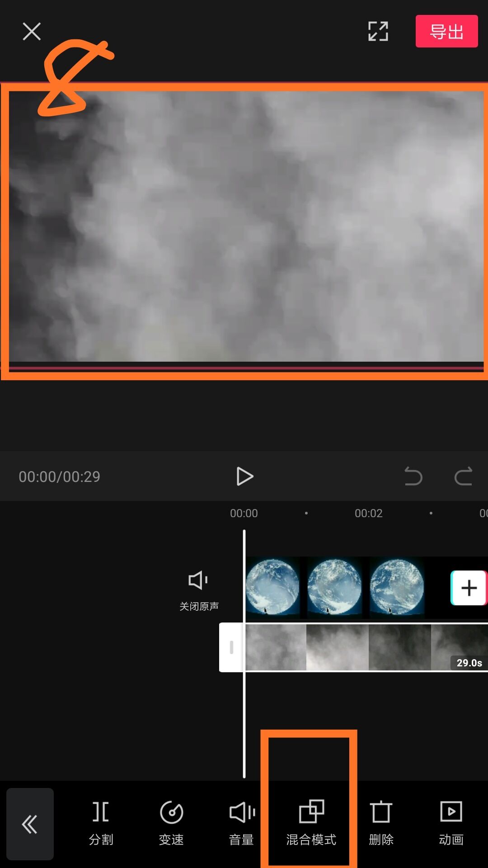Collapse toolbar with double-chevron back button

coord(30,824)
